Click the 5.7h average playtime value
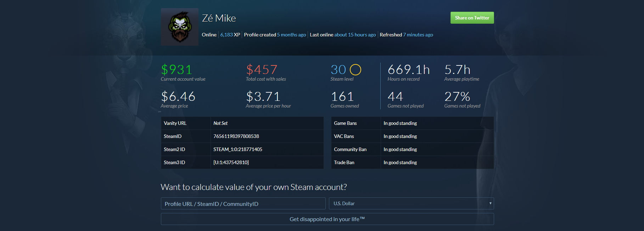This screenshot has width=644, height=231. point(457,69)
